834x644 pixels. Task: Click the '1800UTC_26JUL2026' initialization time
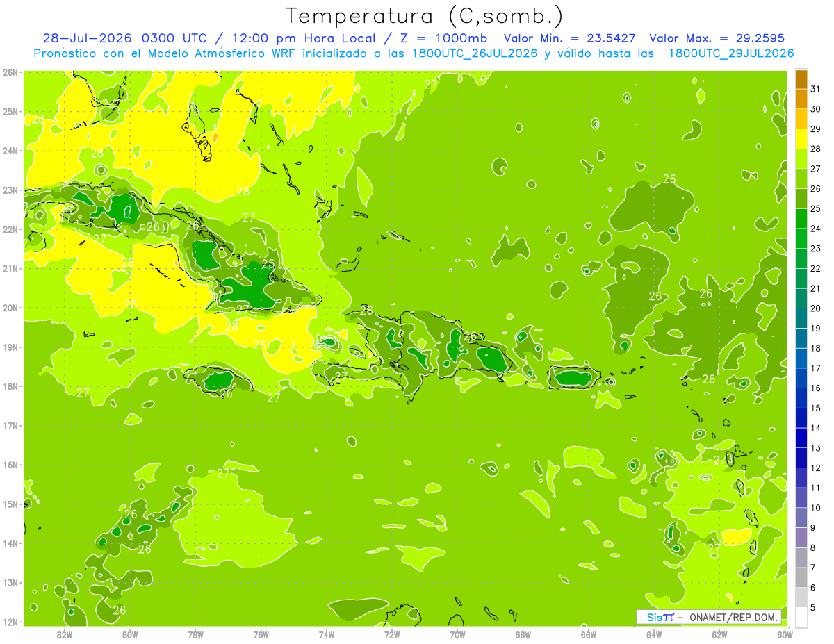pyautogui.click(x=477, y=53)
